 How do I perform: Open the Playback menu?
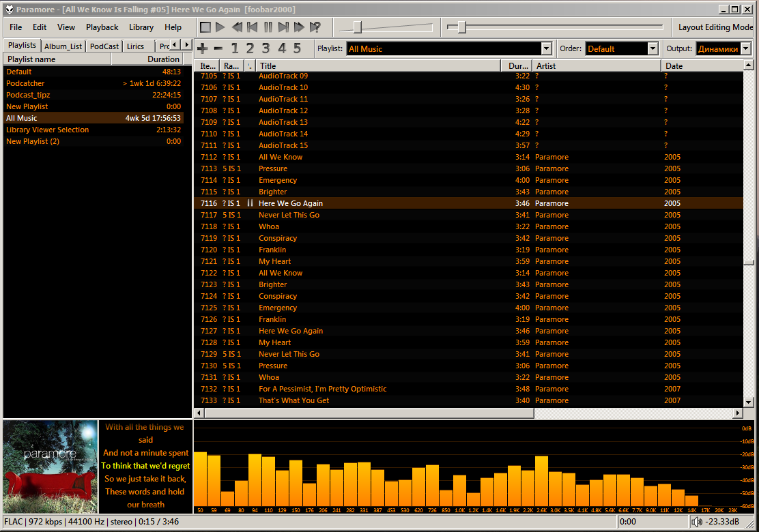tap(102, 27)
